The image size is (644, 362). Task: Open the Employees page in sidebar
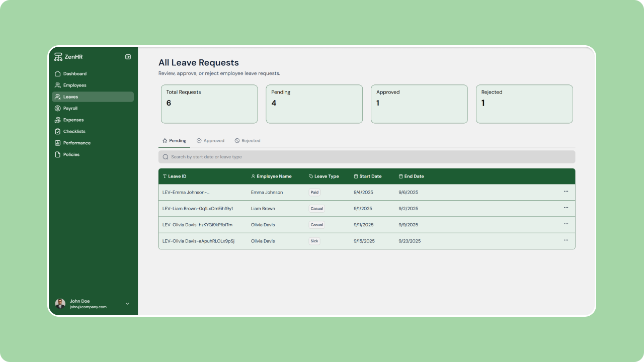(93, 85)
